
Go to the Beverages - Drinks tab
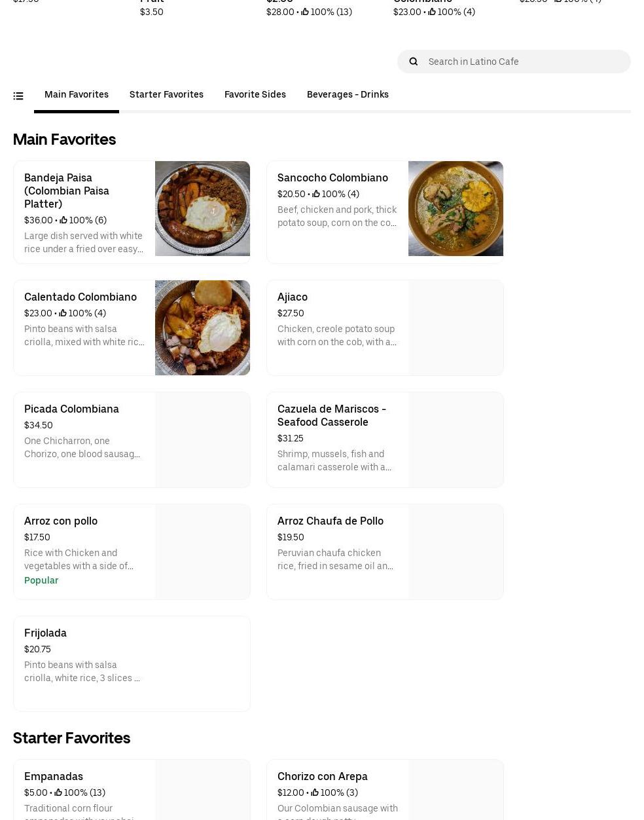click(x=348, y=95)
